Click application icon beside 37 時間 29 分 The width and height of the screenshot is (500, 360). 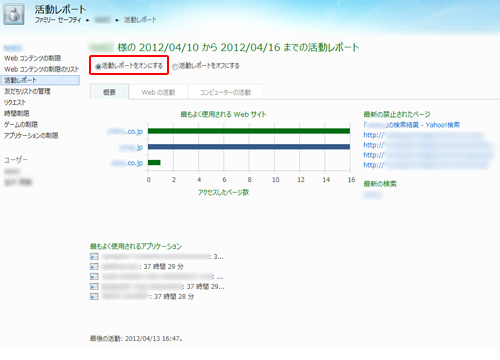94,266
